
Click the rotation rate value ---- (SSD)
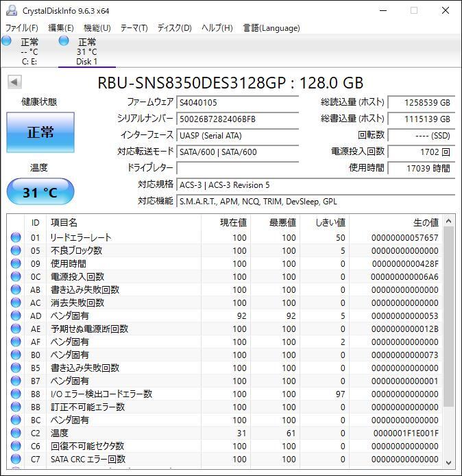point(422,135)
